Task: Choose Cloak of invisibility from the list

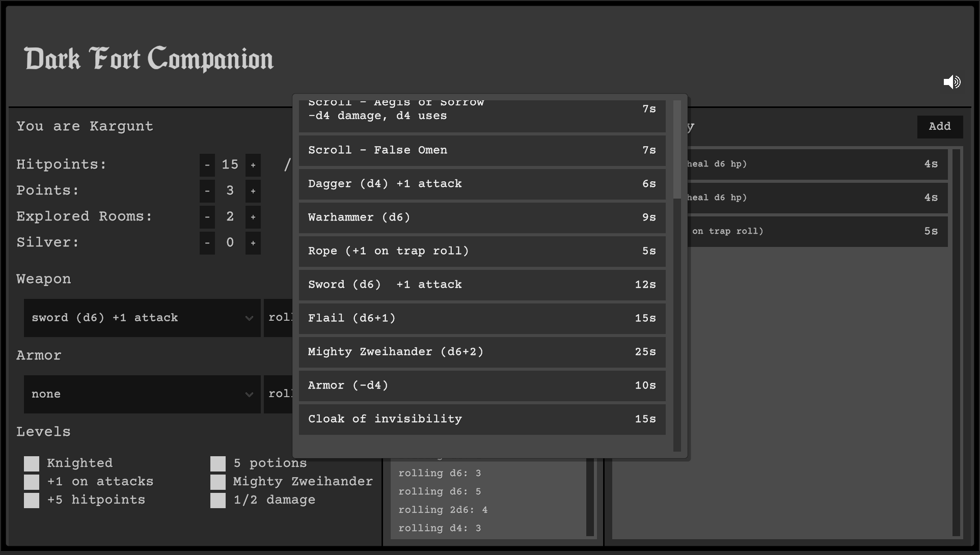Action: pyautogui.click(x=482, y=419)
